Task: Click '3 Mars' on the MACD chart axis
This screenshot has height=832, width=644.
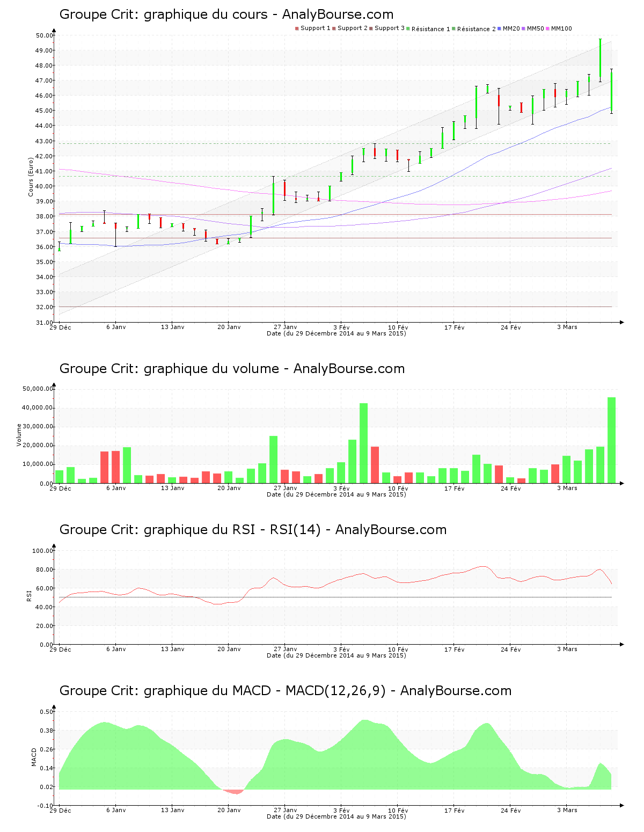Action: point(567,810)
